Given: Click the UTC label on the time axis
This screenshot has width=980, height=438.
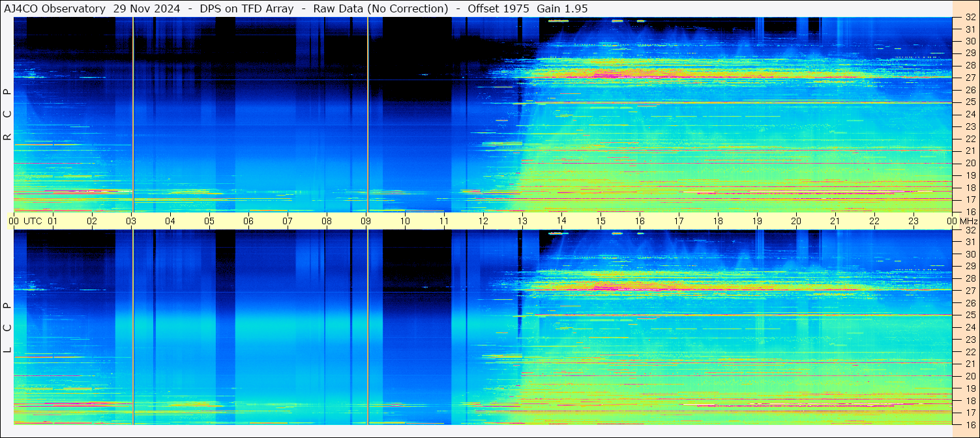Looking at the screenshot, I should pyautogui.click(x=33, y=221).
